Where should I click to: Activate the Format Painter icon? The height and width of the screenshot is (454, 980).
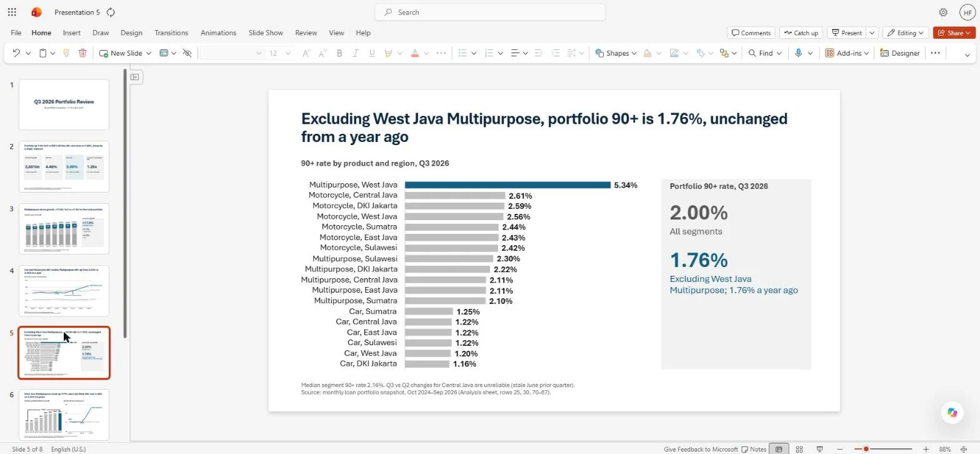point(66,53)
